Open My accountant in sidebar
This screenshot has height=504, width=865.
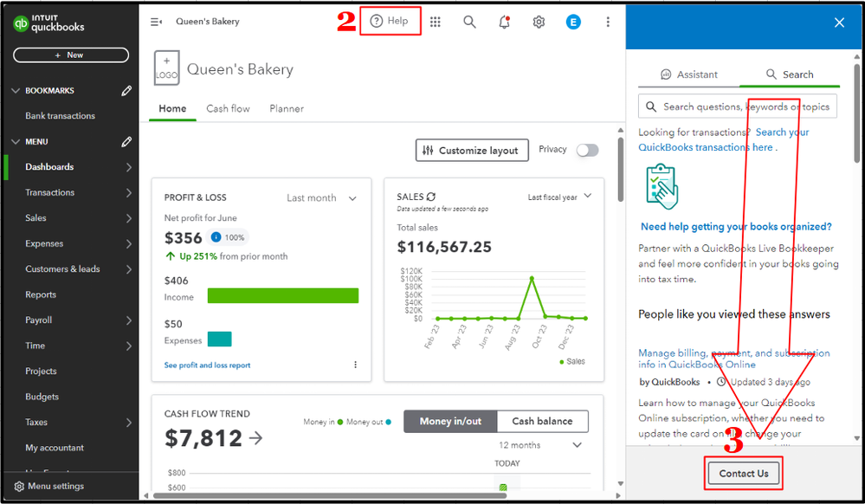tap(55, 449)
